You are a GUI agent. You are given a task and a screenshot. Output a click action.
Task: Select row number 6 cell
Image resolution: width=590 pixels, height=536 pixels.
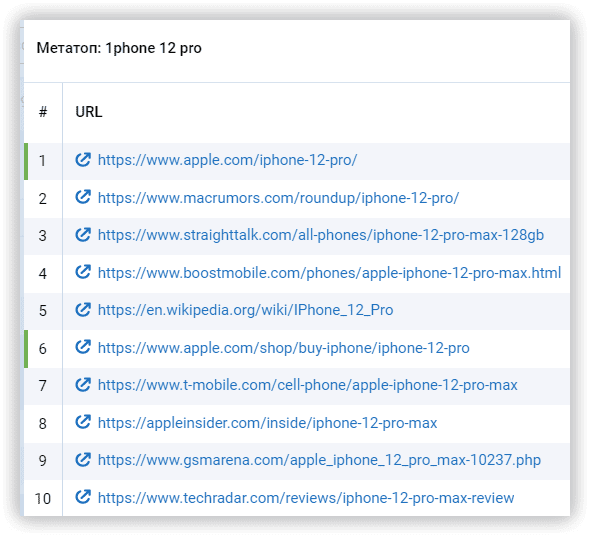(43, 348)
